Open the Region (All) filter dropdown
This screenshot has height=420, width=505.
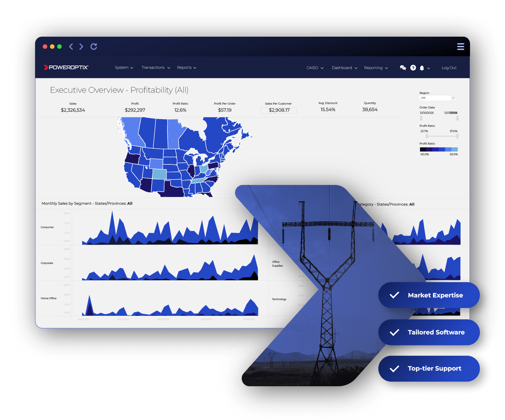[x=437, y=98]
